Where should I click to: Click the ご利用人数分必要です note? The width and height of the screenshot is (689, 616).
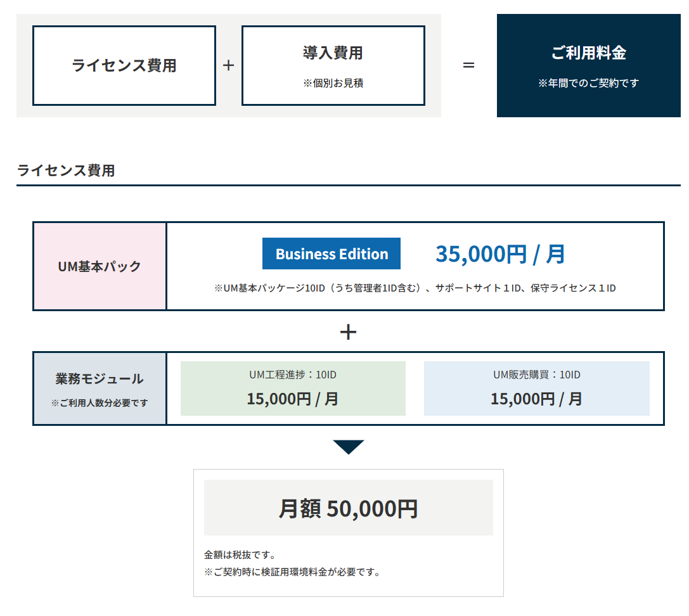point(100,403)
